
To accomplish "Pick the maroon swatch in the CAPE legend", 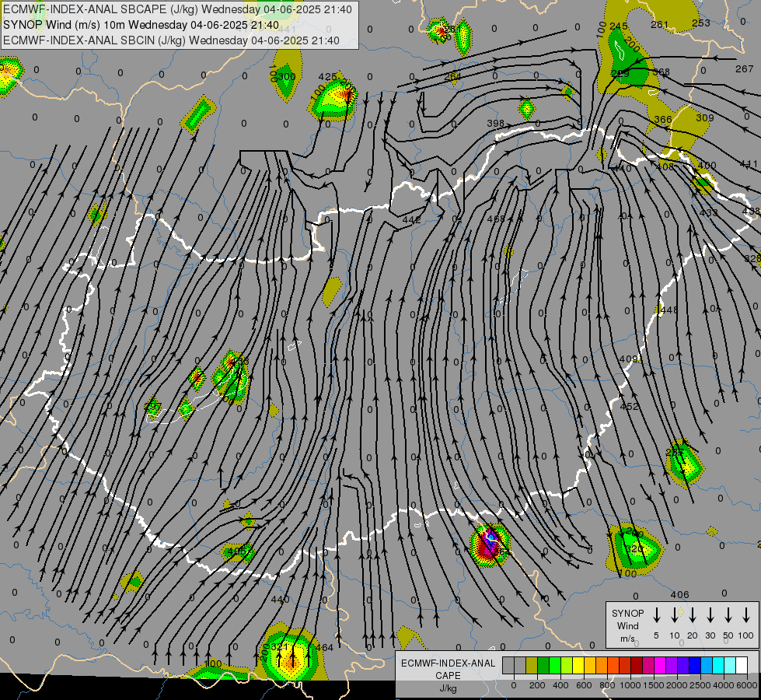I will 637,666.
